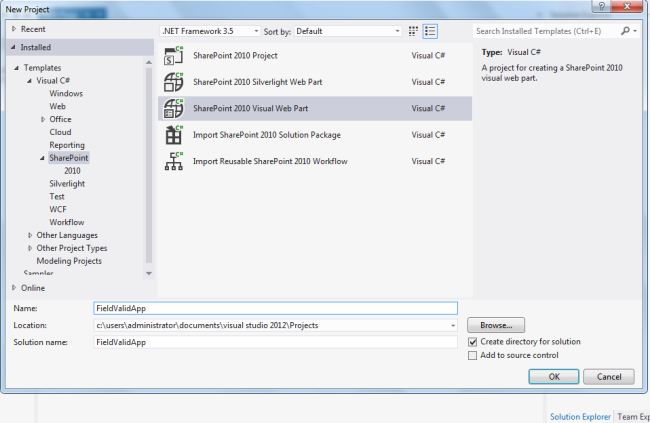Confirm with the OK button
Image resolution: width=650 pixels, height=423 pixels.
[x=554, y=377]
